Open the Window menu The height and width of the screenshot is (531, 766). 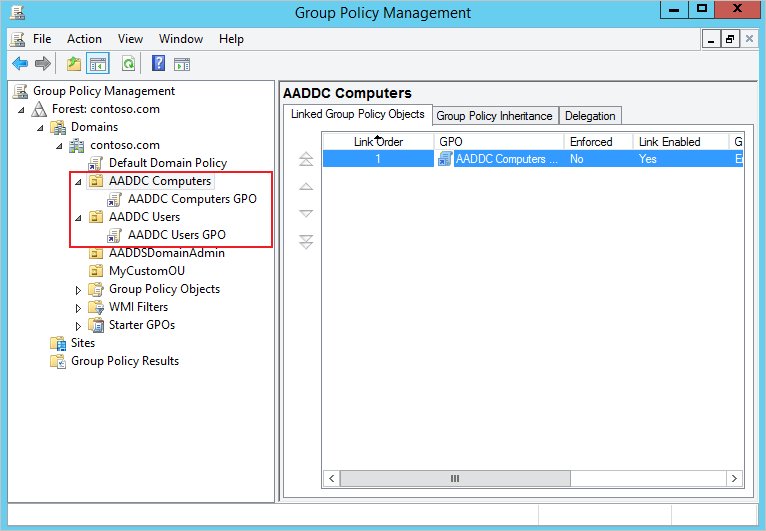(x=181, y=39)
